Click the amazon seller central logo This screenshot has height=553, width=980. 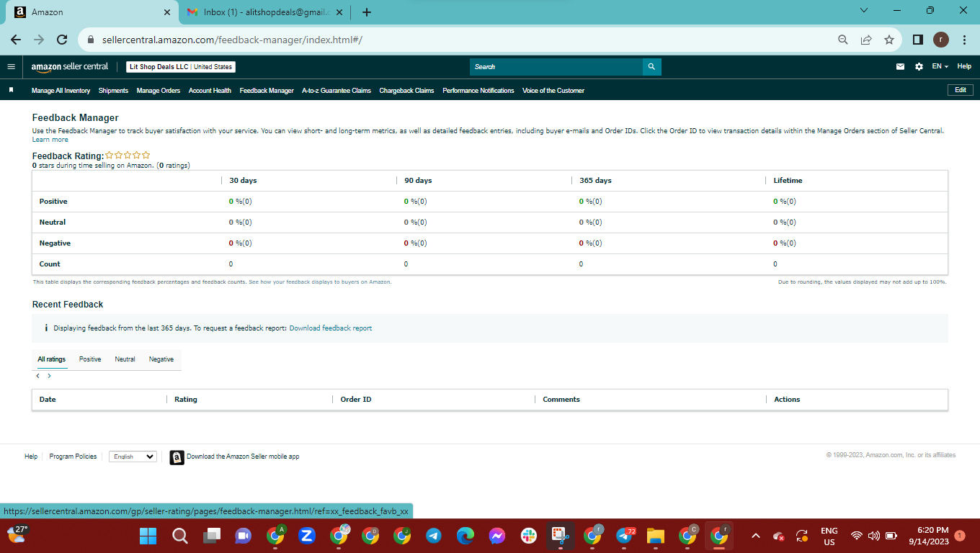click(70, 67)
